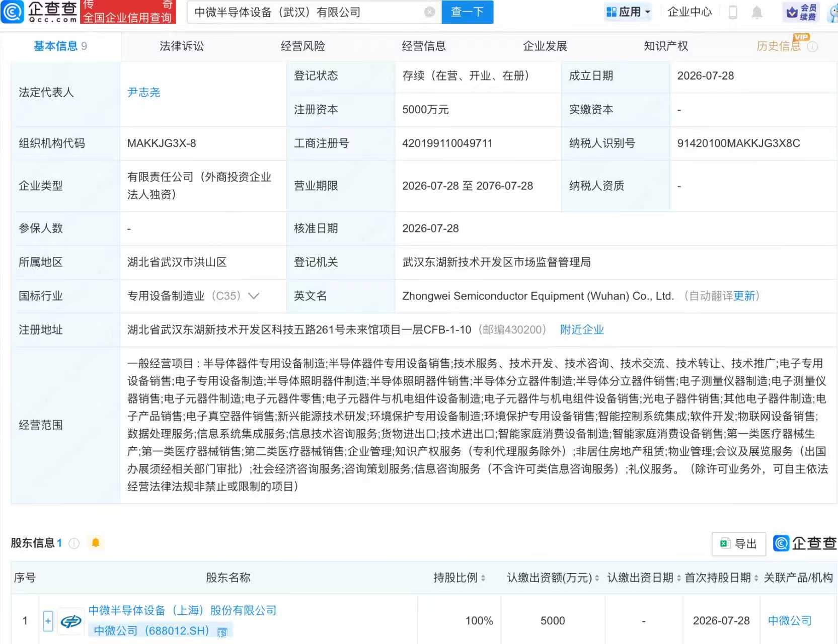
Task: Click the 成立日期 value 2026-07-28
Action: (x=705, y=76)
